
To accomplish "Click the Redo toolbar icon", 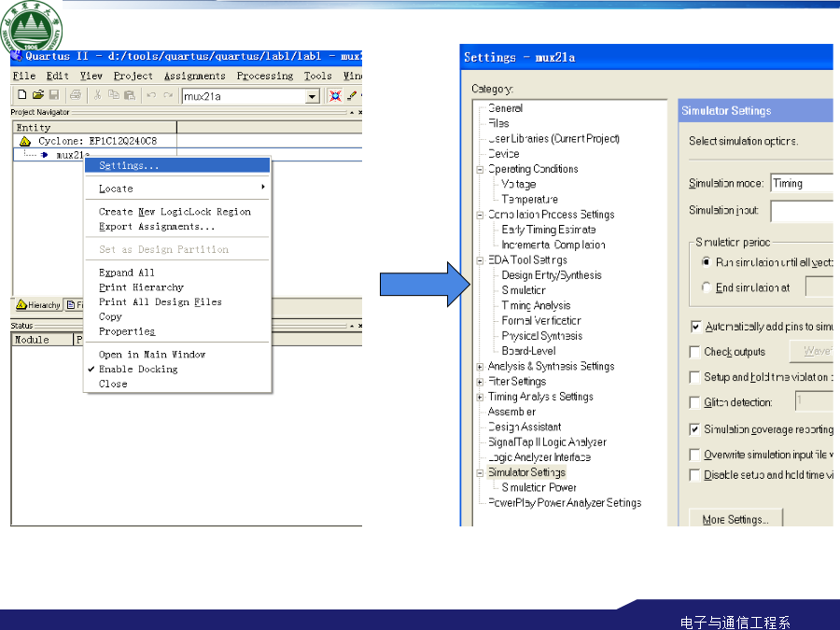I will tap(168, 95).
